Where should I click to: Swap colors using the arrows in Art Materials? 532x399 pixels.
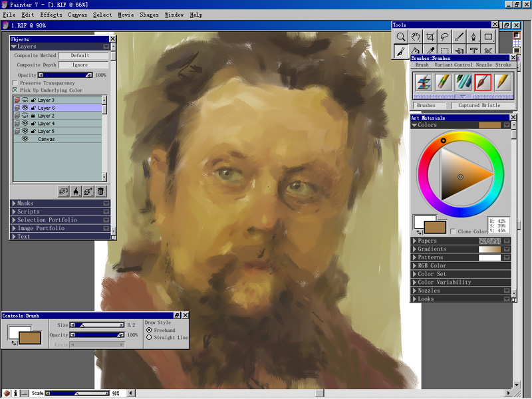(419, 232)
